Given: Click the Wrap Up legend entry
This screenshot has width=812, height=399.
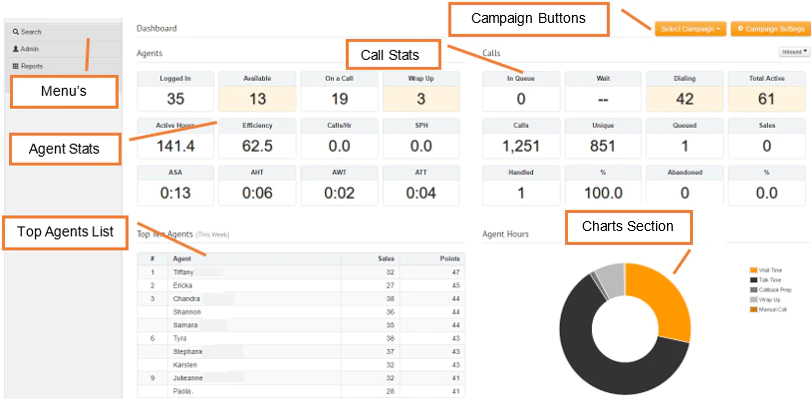Looking at the screenshot, I should click(x=765, y=300).
